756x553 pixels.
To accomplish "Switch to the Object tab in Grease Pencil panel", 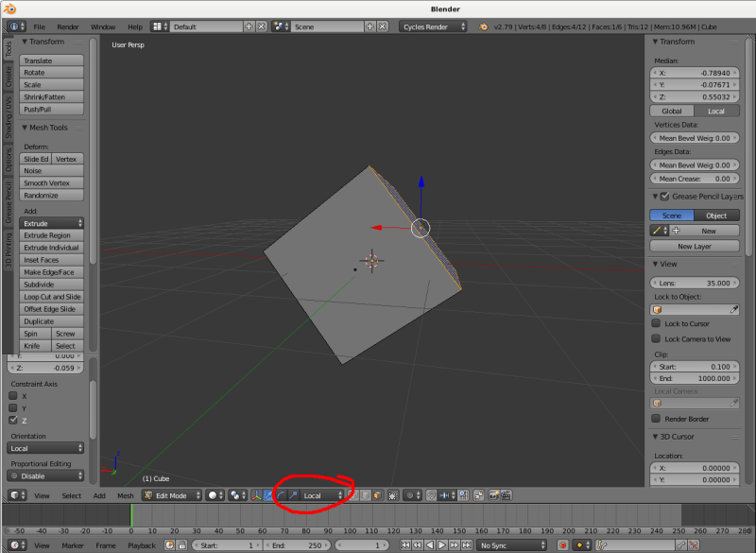I will click(717, 215).
